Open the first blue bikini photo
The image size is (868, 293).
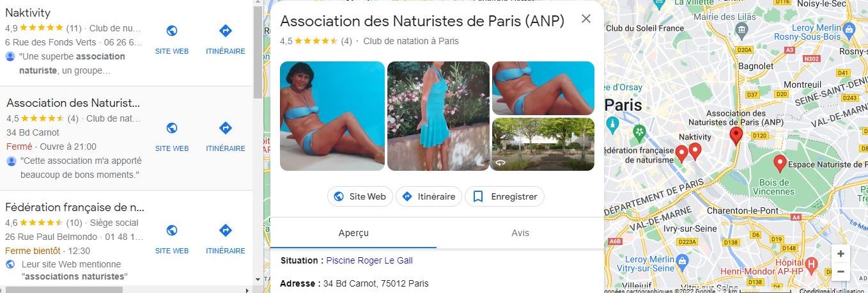[x=332, y=116]
